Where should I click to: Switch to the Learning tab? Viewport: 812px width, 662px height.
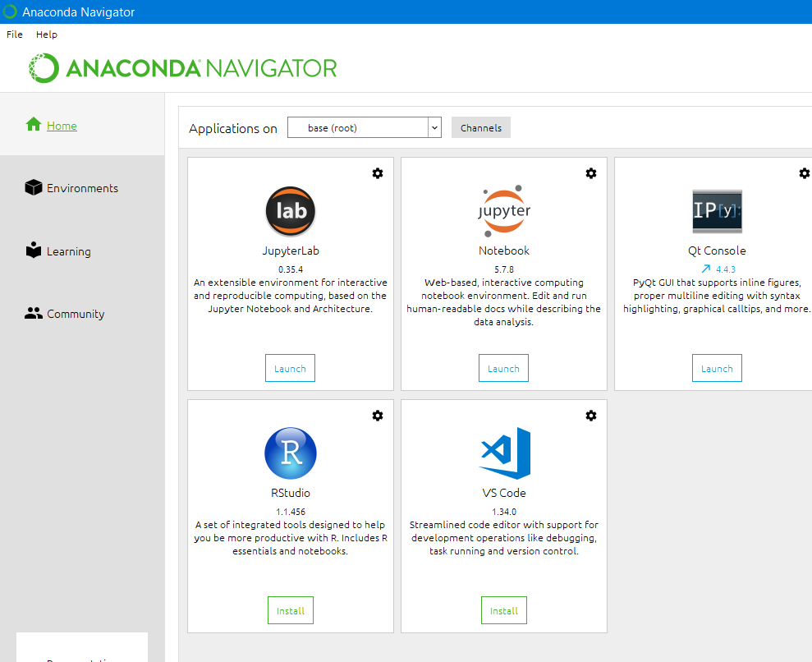pos(69,251)
